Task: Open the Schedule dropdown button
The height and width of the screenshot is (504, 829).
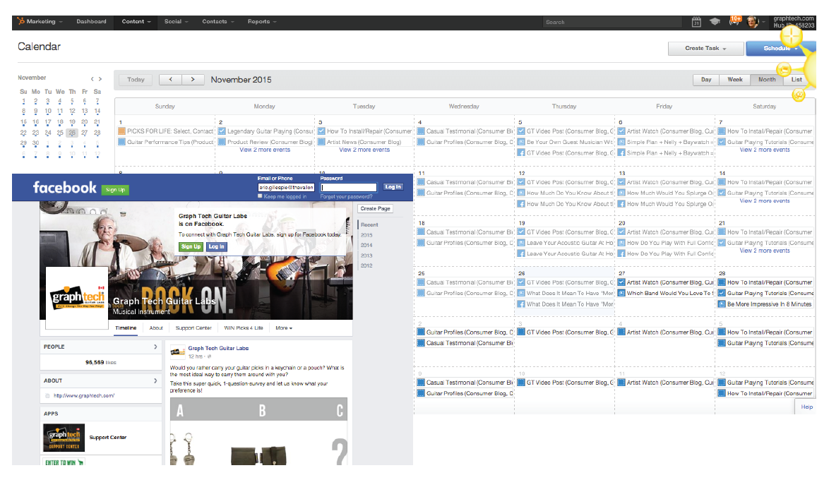Action: [780, 49]
